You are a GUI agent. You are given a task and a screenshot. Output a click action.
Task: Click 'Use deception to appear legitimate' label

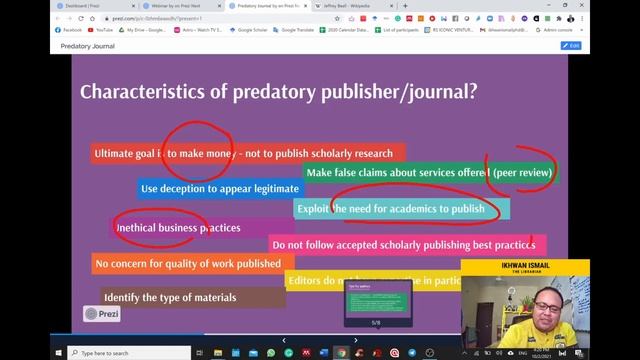point(220,189)
